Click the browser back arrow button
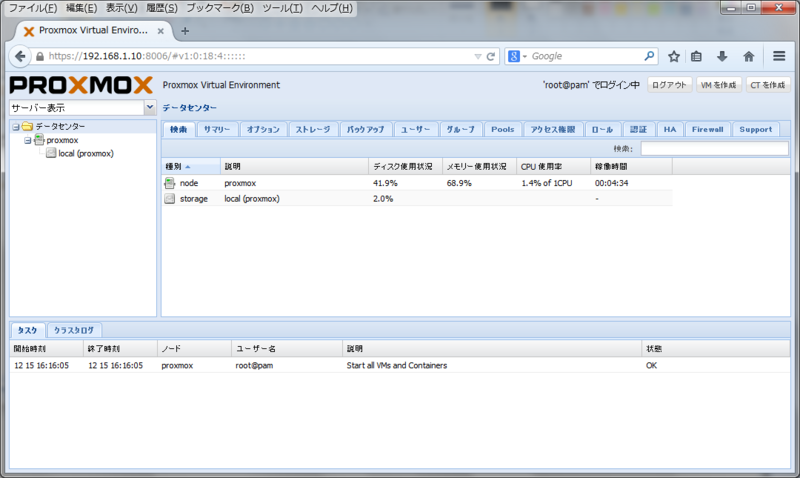Viewport: 800px width, 478px height. [20, 56]
